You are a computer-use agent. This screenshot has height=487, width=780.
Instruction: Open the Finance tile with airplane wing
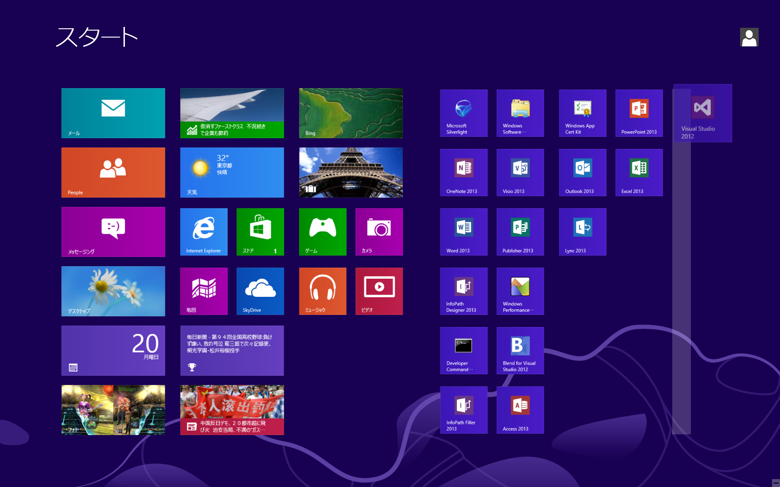tap(232, 113)
